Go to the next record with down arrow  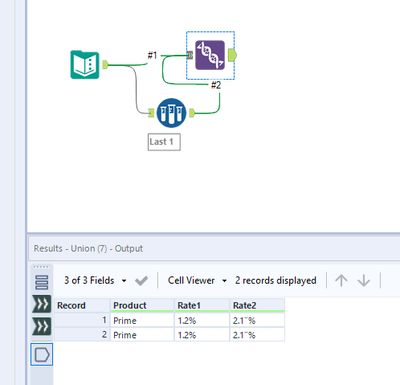(364, 280)
